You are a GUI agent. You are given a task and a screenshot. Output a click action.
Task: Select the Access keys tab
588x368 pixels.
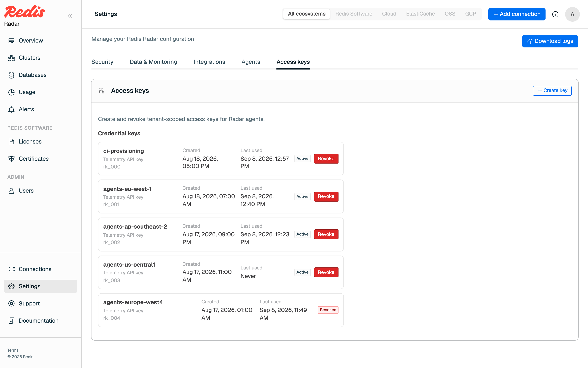(x=293, y=62)
